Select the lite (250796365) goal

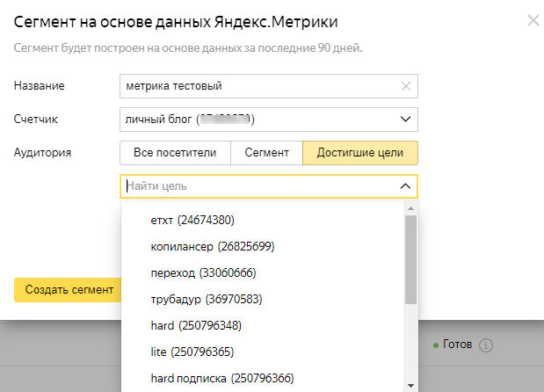click(x=193, y=352)
